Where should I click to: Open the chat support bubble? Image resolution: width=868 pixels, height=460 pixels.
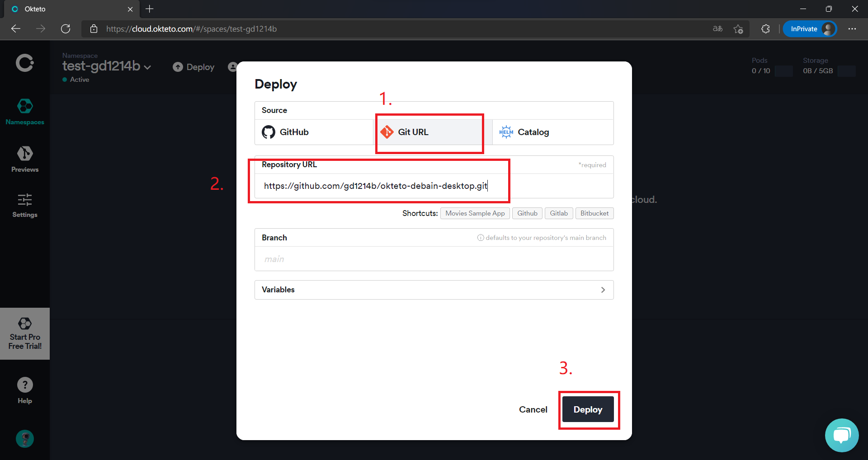point(842,435)
